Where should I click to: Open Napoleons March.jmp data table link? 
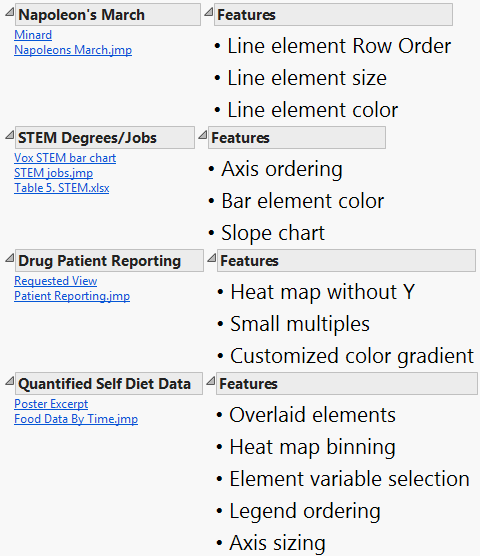click(73, 50)
